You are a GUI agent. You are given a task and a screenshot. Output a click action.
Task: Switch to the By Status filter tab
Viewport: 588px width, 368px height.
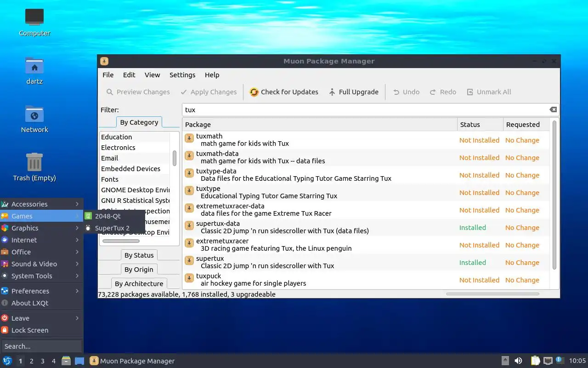[139, 255]
